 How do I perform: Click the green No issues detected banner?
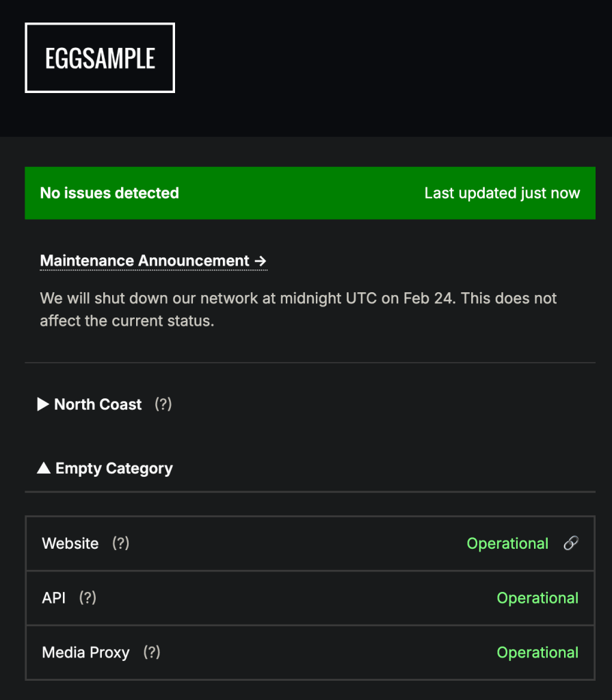[x=310, y=193]
